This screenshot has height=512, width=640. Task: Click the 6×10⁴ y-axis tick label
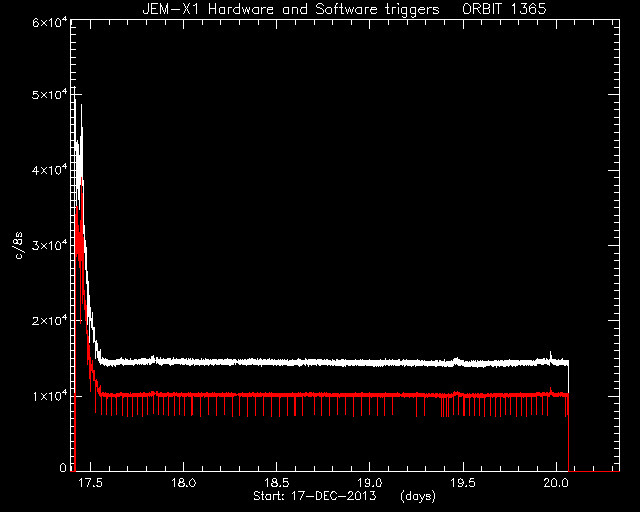pos(50,23)
